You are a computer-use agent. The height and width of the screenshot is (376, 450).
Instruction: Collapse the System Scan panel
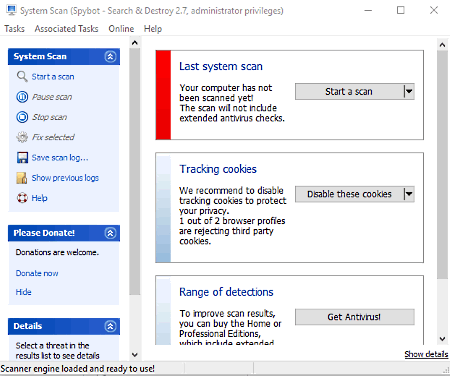tap(110, 56)
